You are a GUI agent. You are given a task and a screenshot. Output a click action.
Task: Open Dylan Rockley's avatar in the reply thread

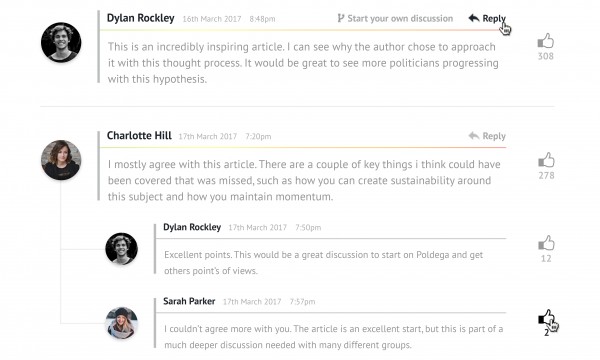click(121, 249)
